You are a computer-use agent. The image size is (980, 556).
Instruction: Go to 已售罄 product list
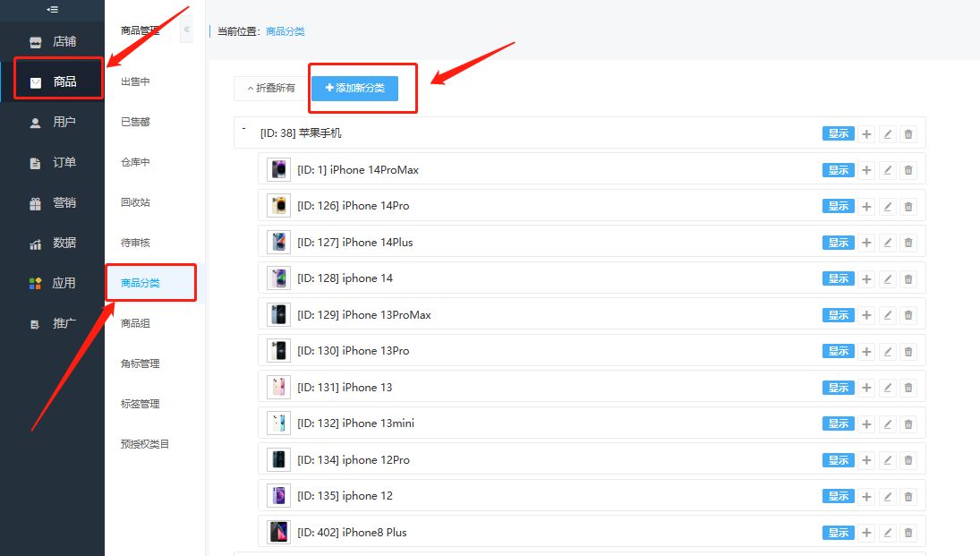click(x=135, y=122)
